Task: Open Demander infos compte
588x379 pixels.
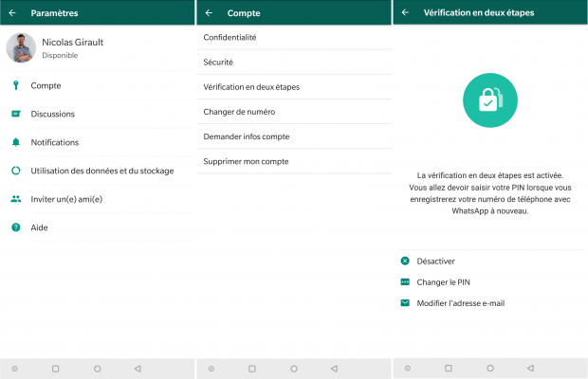Action: pyautogui.click(x=247, y=136)
